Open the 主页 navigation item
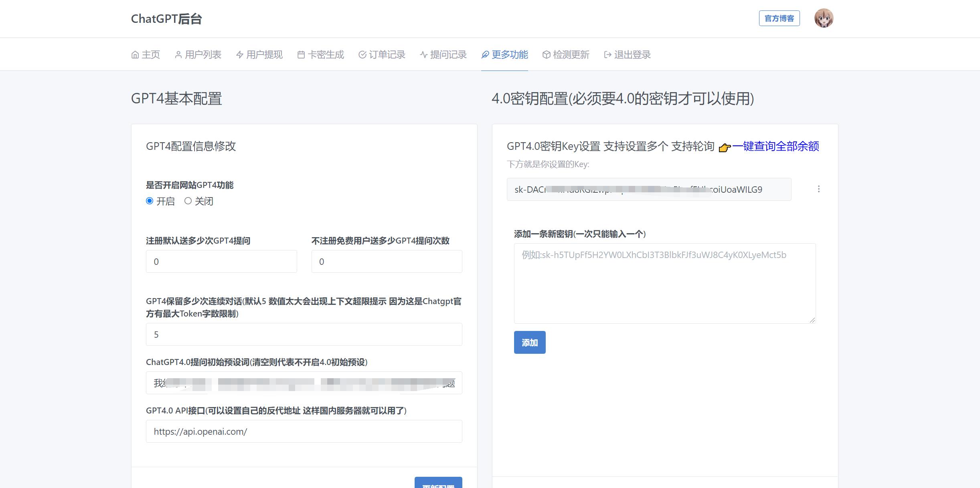 [150, 54]
